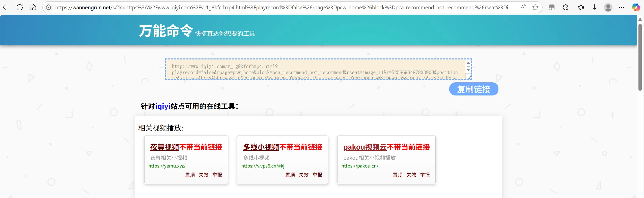Image resolution: width=644 pixels, height=198 pixels.
Task: Open the browser extensions menu
Action: click(x=565, y=7)
